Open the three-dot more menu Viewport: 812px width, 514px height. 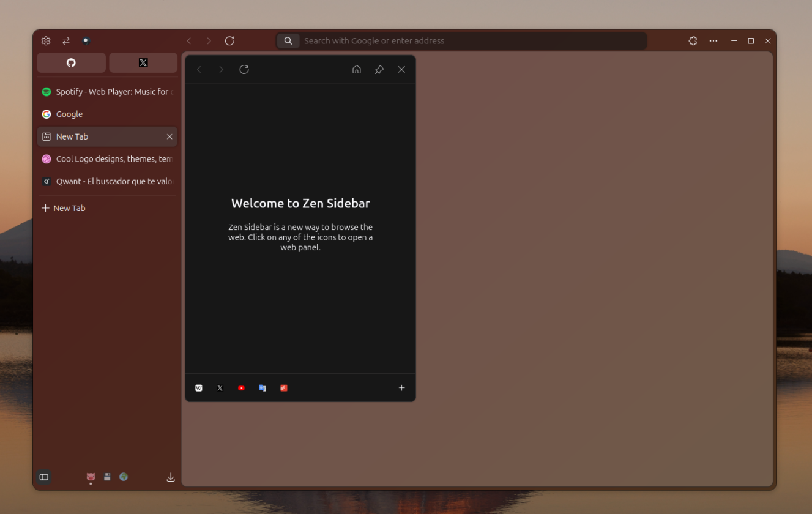point(713,40)
